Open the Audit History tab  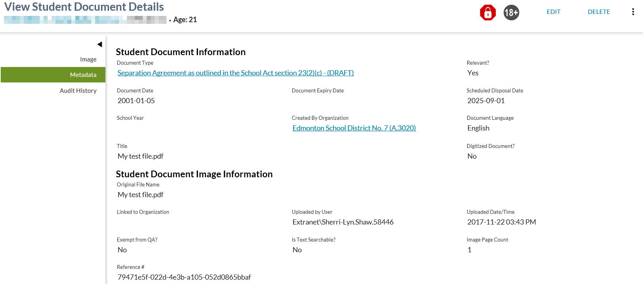pos(78,91)
